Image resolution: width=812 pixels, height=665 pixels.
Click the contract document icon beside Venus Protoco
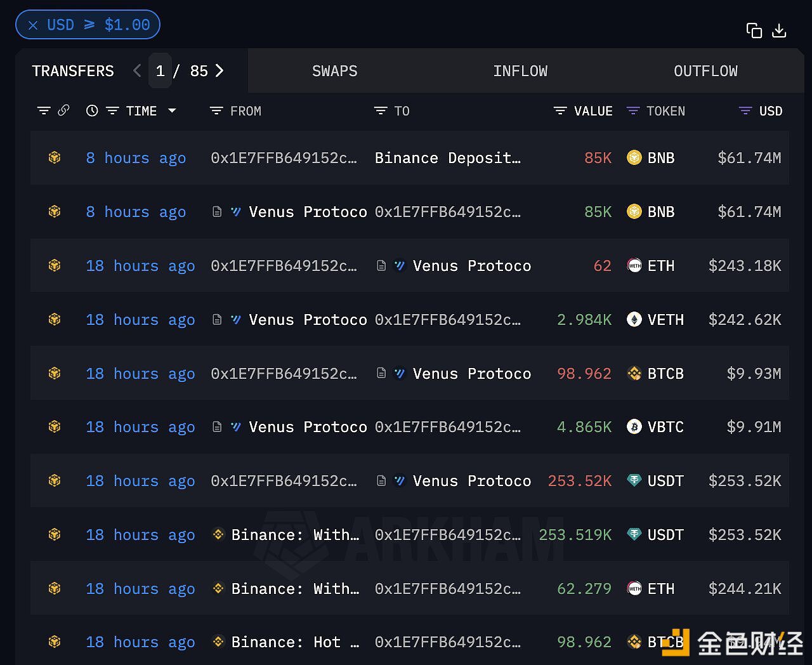coord(217,212)
